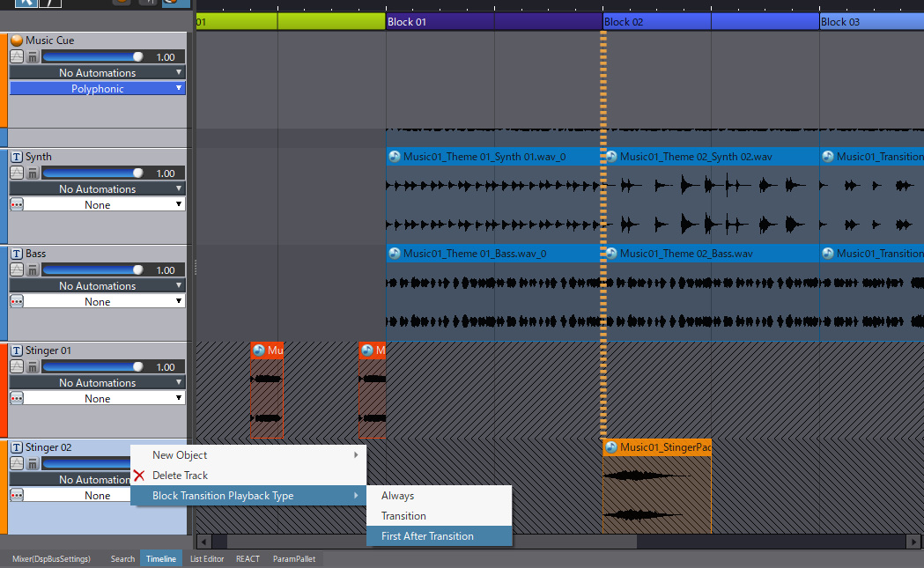Open the No Automations dropdown on Synth track
The height and width of the screenshot is (568, 924).
[x=97, y=188]
